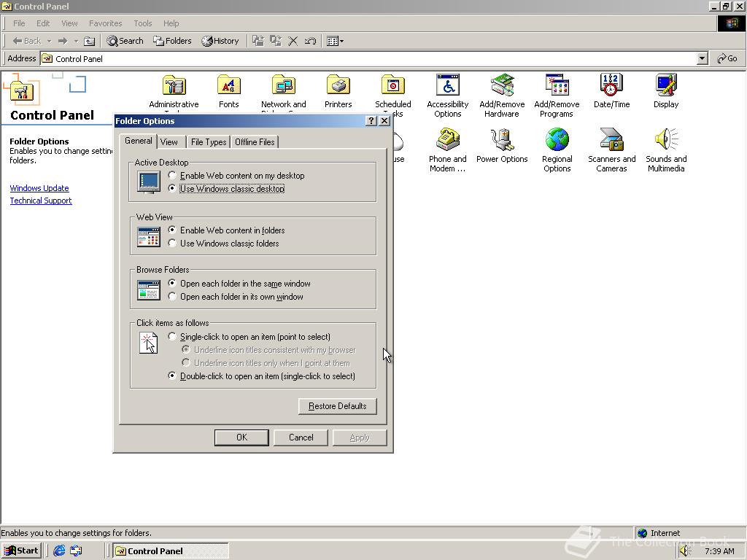The image size is (747, 560).
Task: Open Add/Remove Hardware icon
Action: coord(502,86)
